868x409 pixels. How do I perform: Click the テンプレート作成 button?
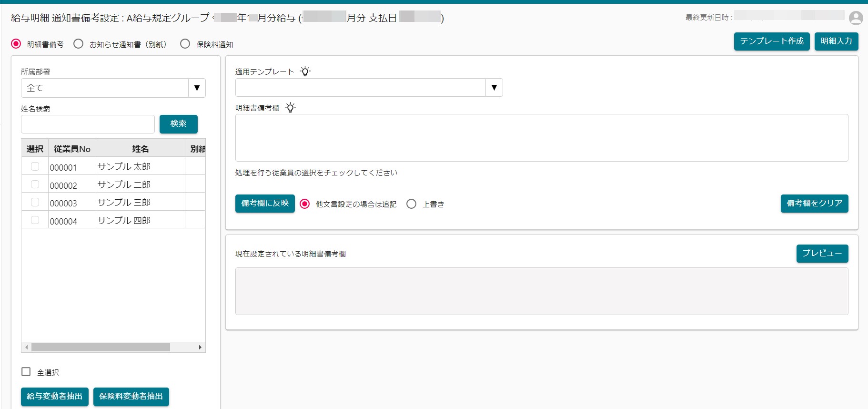772,41
